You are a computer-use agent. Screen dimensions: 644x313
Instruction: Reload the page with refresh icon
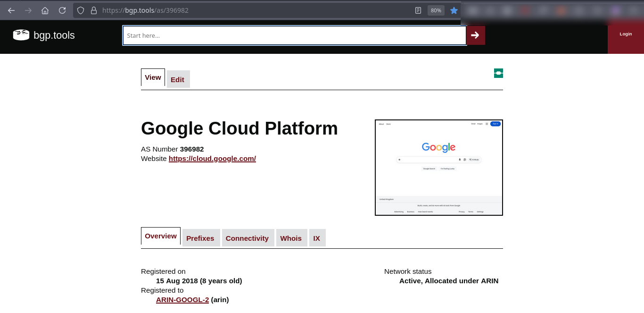click(x=62, y=10)
